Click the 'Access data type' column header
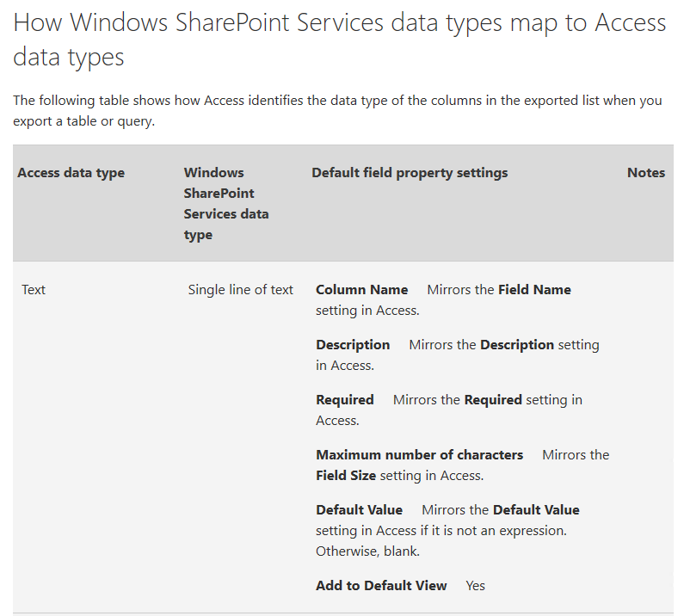 (71, 173)
